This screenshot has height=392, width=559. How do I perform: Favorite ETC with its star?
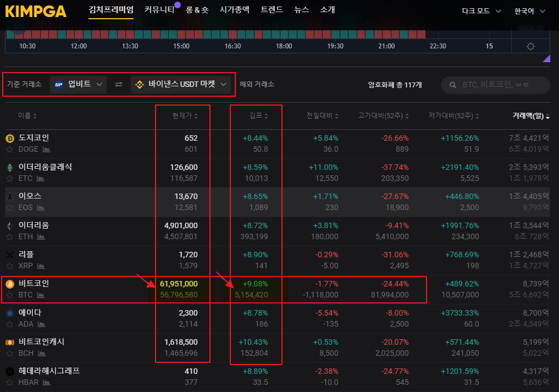tap(10, 179)
